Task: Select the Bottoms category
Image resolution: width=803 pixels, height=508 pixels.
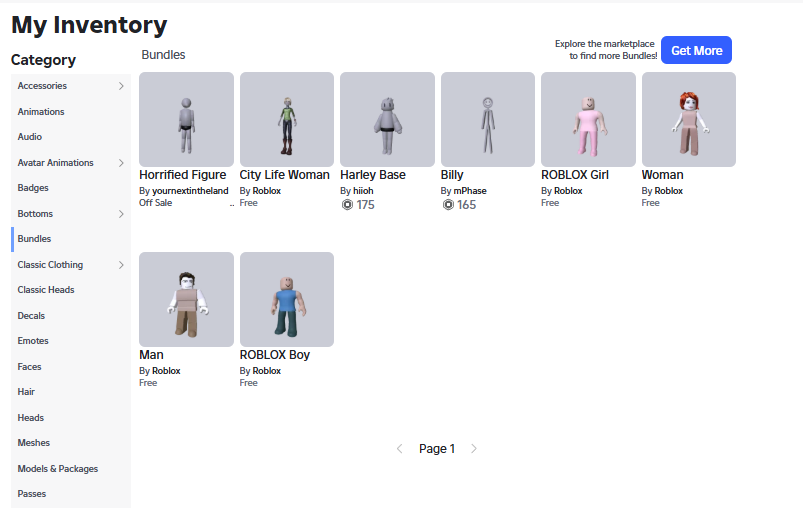Action: coord(71,214)
